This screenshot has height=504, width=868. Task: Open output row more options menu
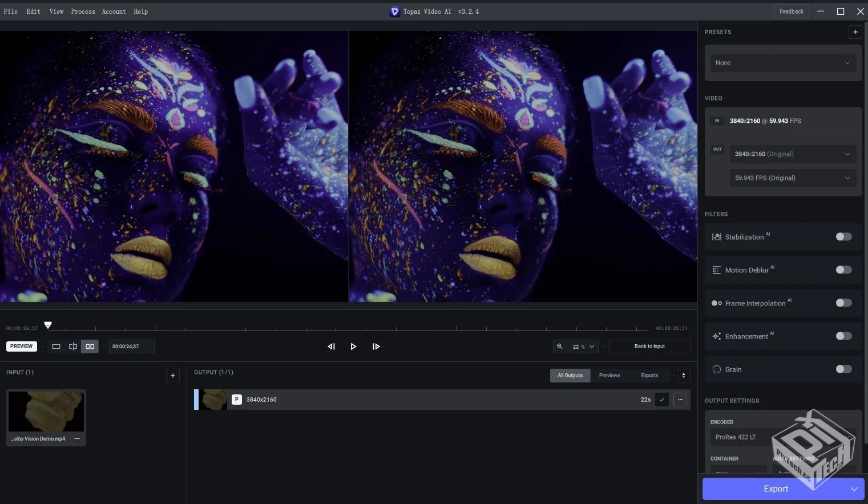(680, 400)
